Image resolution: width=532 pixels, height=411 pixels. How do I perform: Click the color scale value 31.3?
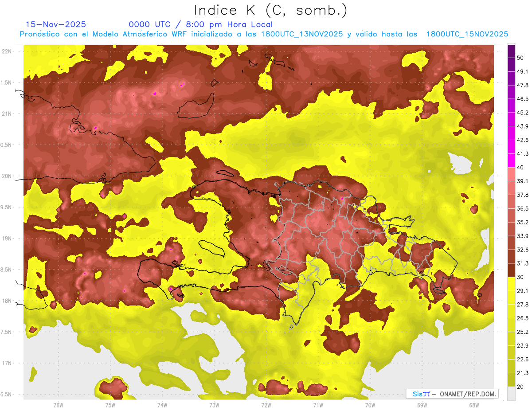pyautogui.click(x=522, y=263)
